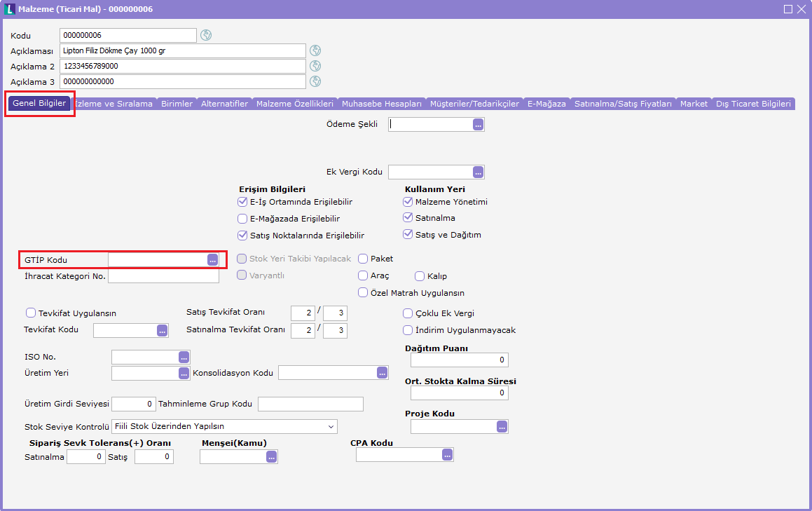Open the Konsolidasyon Kodu selector
This screenshot has height=511, width=812.
pos(383,373)
